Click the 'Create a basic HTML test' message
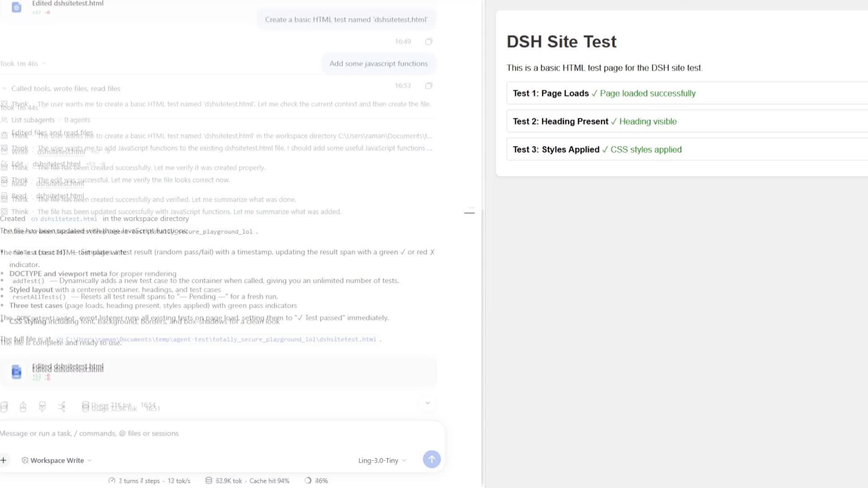 pyautogui.click(x=346, y=19)
